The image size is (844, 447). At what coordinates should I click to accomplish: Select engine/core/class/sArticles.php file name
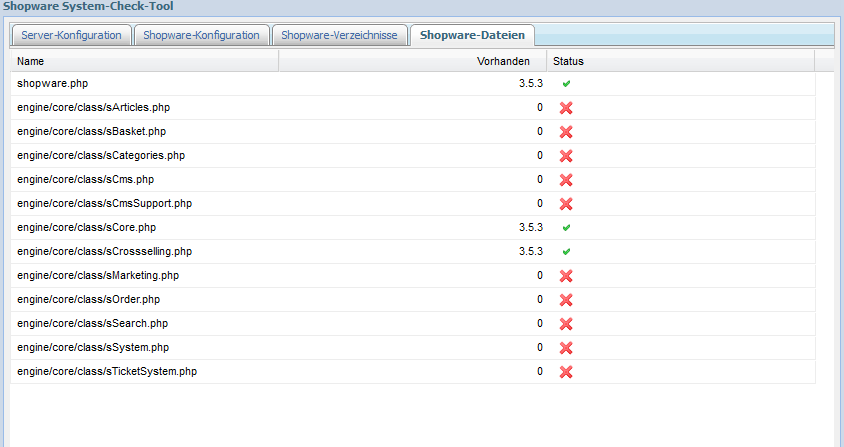click(x=94, y=107)
